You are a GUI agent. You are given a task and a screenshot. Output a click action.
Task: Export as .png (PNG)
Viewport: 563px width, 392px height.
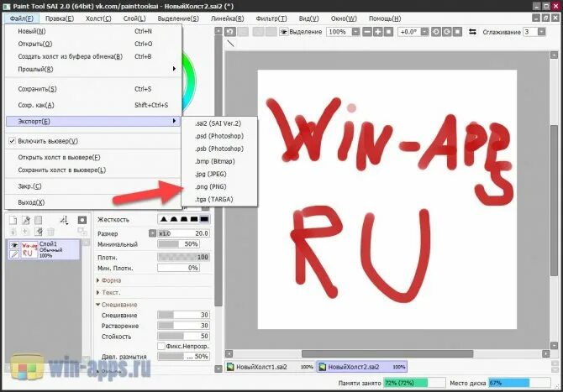pyautogui.click(x=220, y=186)
